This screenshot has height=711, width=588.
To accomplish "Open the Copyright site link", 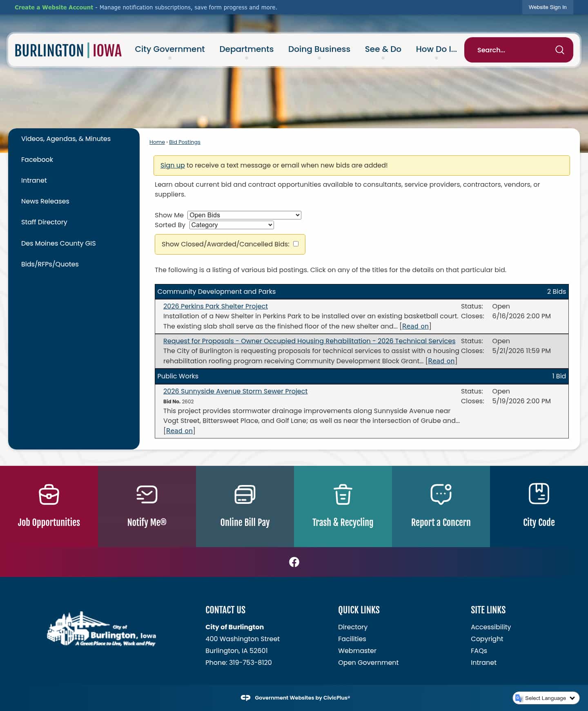I will tap(487, 639).
